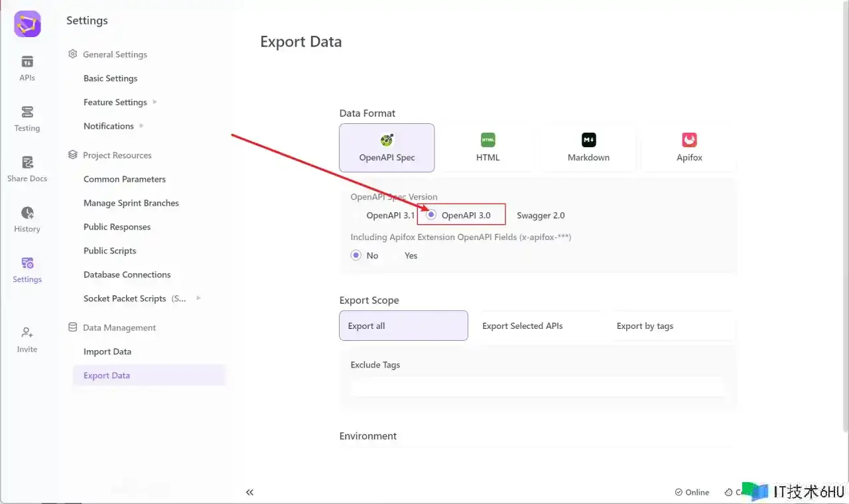Screen dimensions: 849x504
Task: Select No for Apifox extension fields
Action: click(x=356, y=255)
